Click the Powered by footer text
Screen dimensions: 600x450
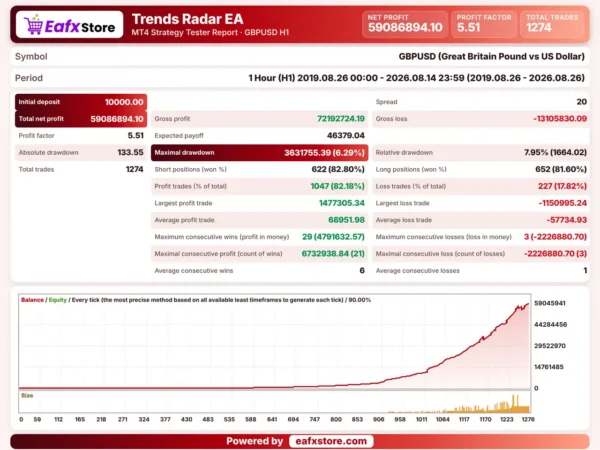254,441
